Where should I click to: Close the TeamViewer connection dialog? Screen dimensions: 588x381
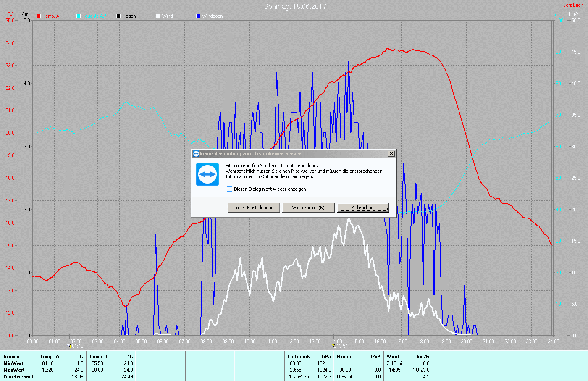click(391, 154)
